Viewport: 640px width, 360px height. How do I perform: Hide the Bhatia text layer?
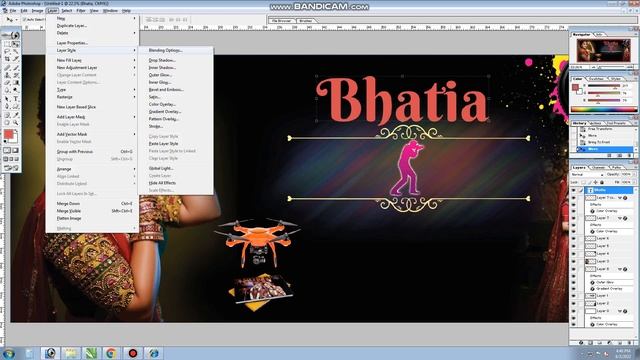click(573, 190)
